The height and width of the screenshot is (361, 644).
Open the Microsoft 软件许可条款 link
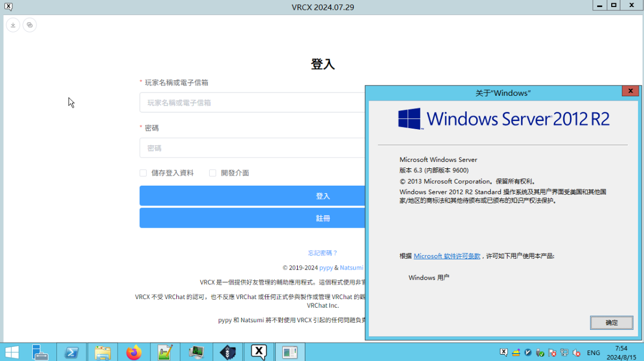[447, 256]
